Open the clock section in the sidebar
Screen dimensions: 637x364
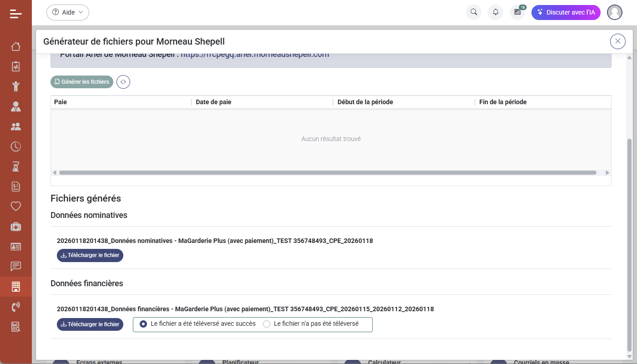15,146
